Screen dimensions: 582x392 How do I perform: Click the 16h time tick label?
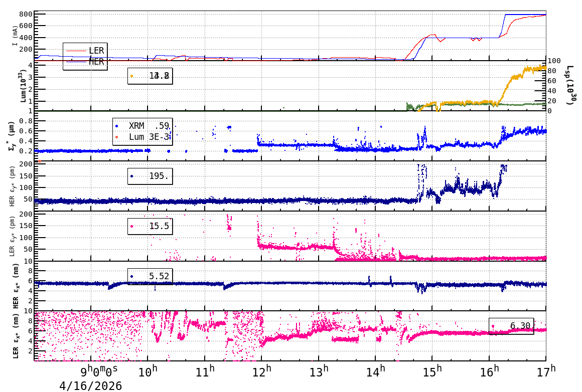[x=489, y=371]
